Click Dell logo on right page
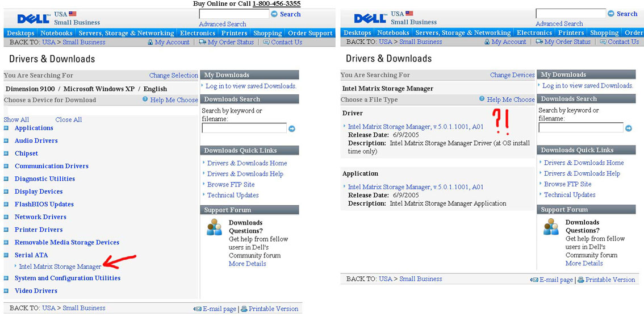Image resolution: width=644 pixels, height=320 pixels. tap(370, 19)
